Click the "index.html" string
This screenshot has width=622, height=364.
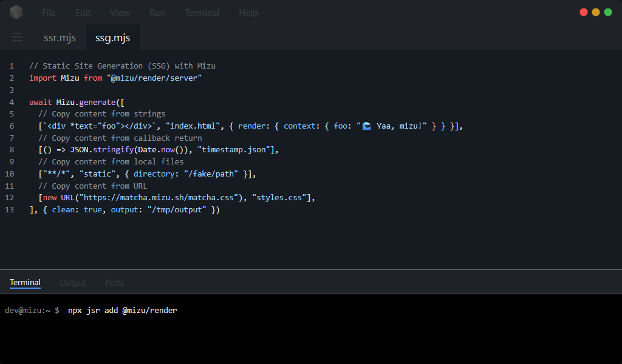193,126
